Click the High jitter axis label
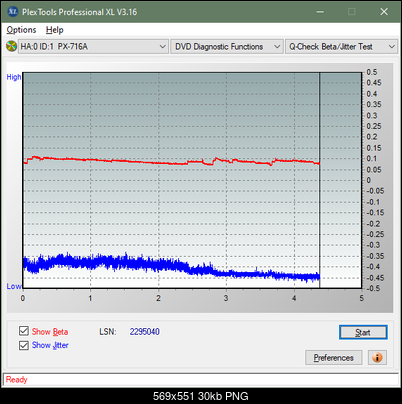 [x=14, y=77]
